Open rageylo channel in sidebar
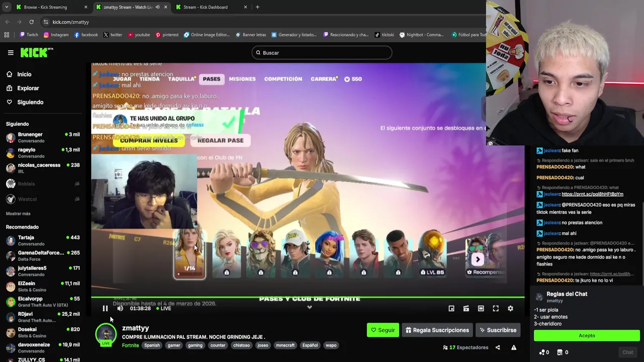The image size is (644, 362). coord(43,153)
